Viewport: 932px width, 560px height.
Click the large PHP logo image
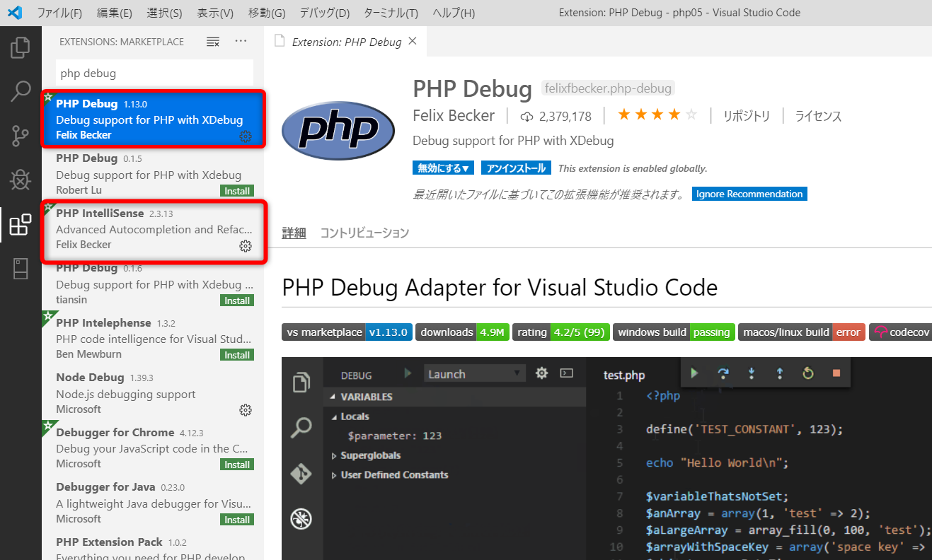click(x=338, y=131)
